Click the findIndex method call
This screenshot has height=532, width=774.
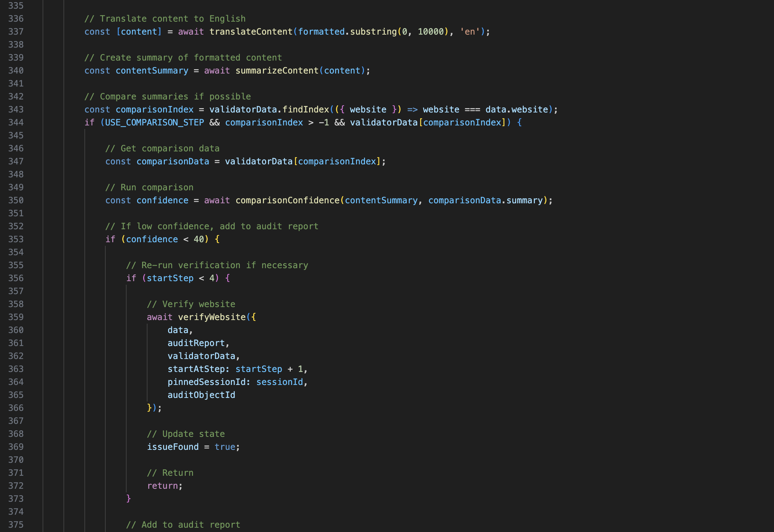coord(305,110)
